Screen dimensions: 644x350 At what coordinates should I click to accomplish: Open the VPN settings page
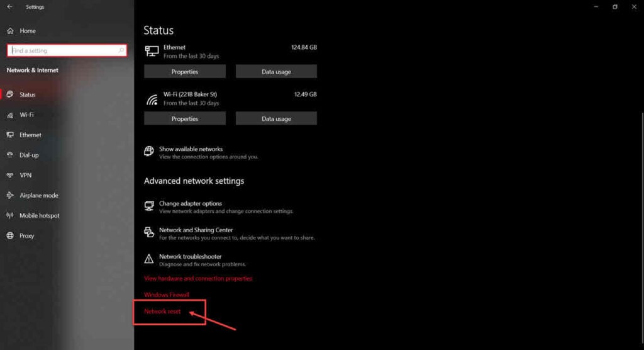point(25,175)
